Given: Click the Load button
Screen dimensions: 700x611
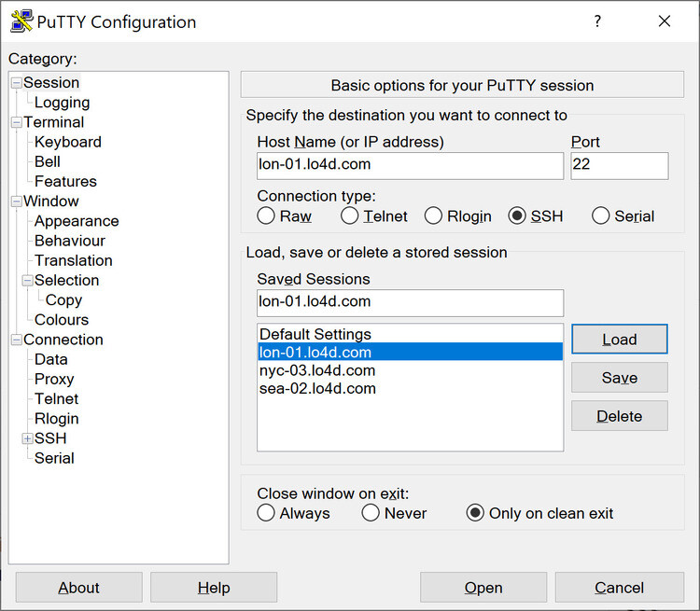Looking at the screenshot, I should click(619, 340).
